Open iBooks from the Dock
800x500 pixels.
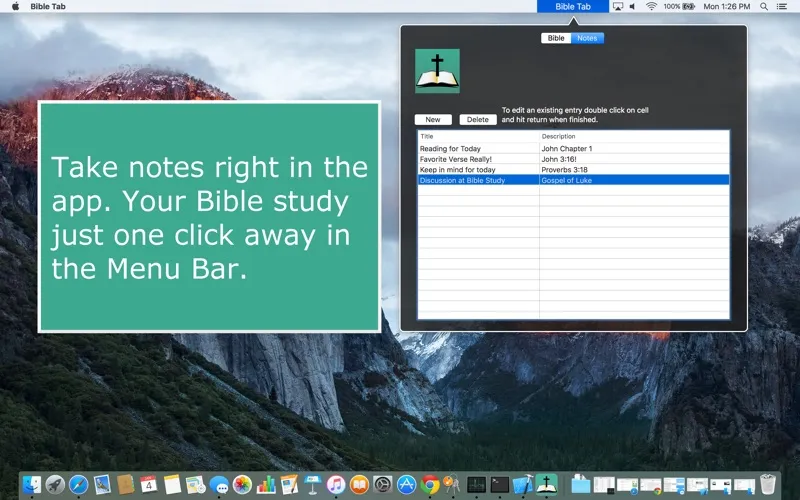click(360, 485)
